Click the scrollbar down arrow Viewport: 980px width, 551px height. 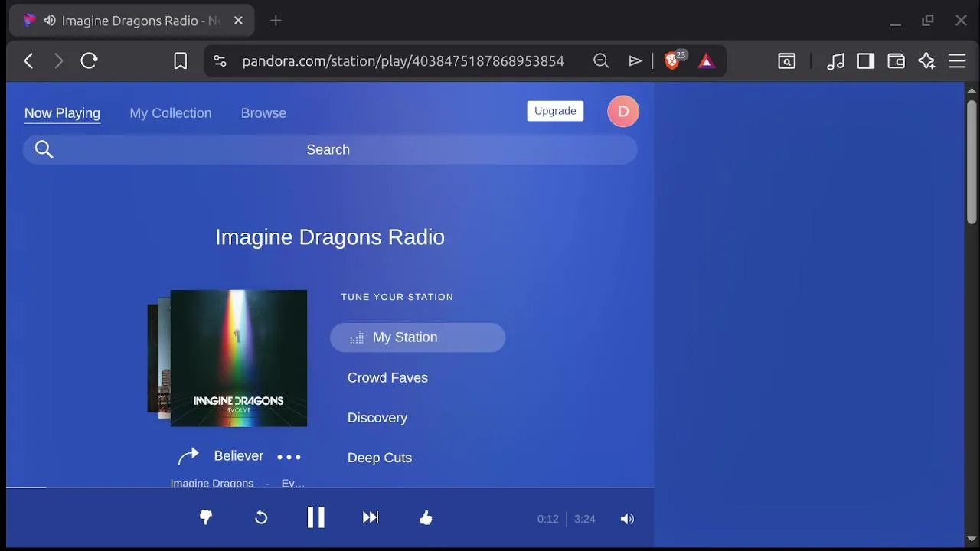click(x=972, y=539)
